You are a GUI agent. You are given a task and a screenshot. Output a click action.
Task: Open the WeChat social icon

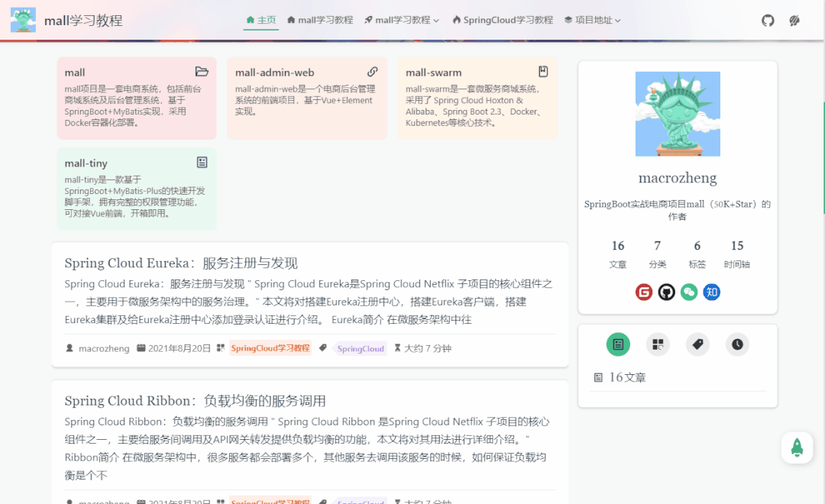coord(689,292)
